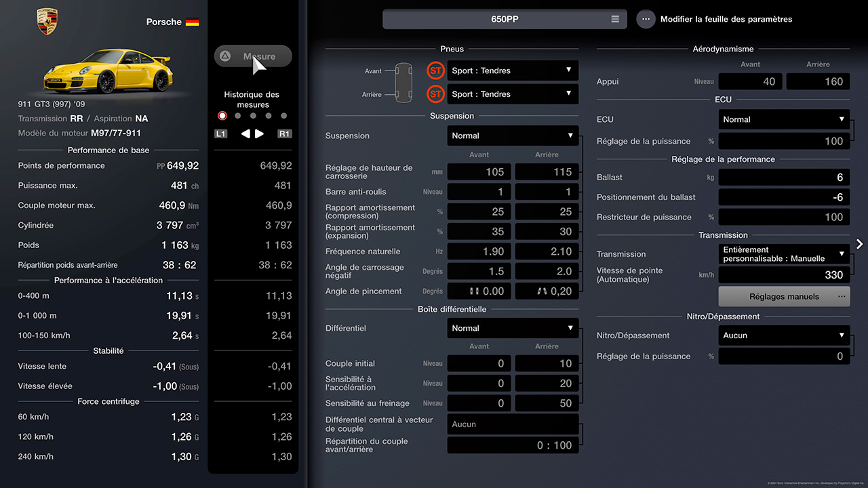Click the Points de performance 649,92 value
This screenshot has height=488, width=868.
pyautogui.click(x=182, y=165)
